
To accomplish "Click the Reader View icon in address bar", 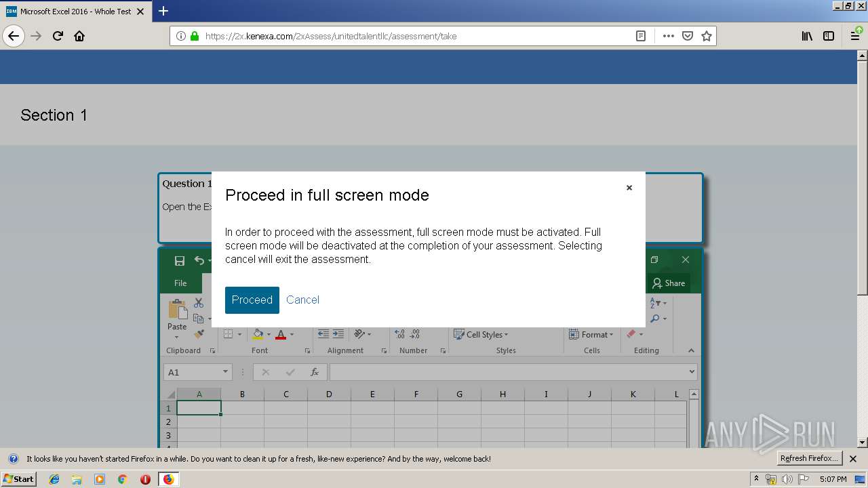I will click(x=641, y=36).
